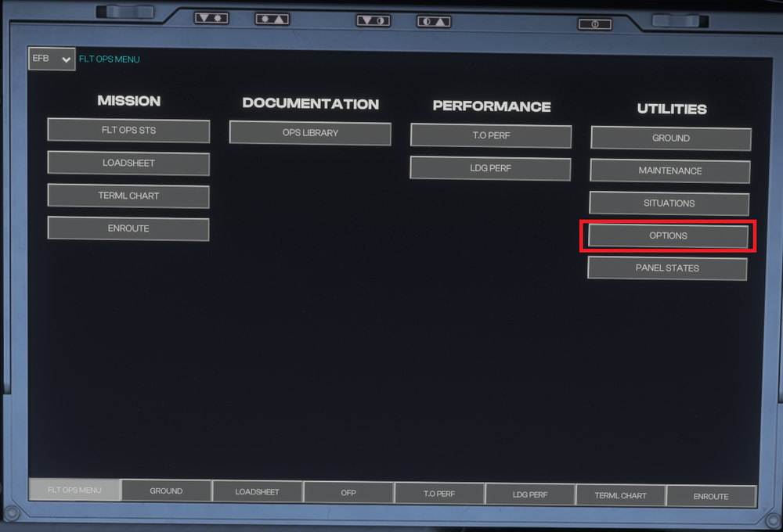Open T.O PERF under Performance
The height and width of the screenshot is (532, 783).
(x=491, y=135)
